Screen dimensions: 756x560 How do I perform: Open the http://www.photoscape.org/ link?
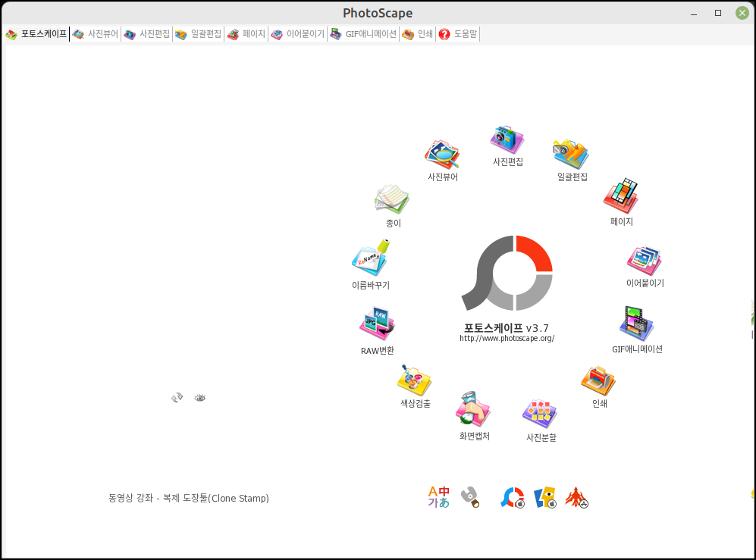point(507,338)
